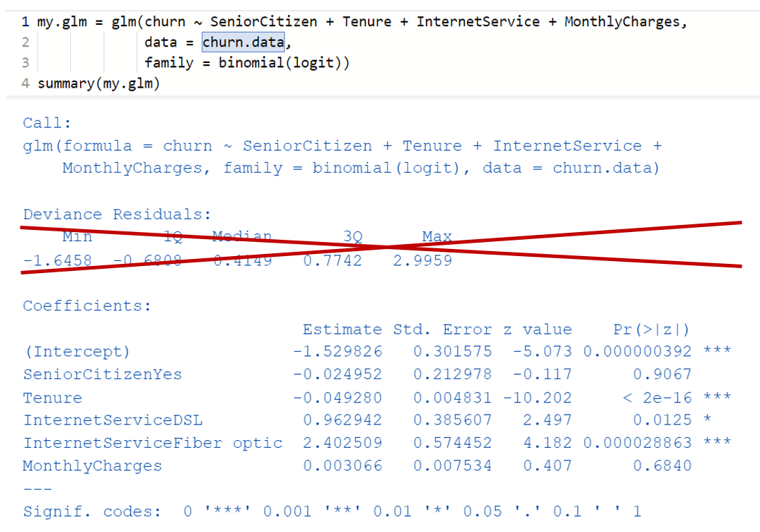Screen dimensions: 760x532
Task: Select the Std. Error column header
Action: point(442,329)
